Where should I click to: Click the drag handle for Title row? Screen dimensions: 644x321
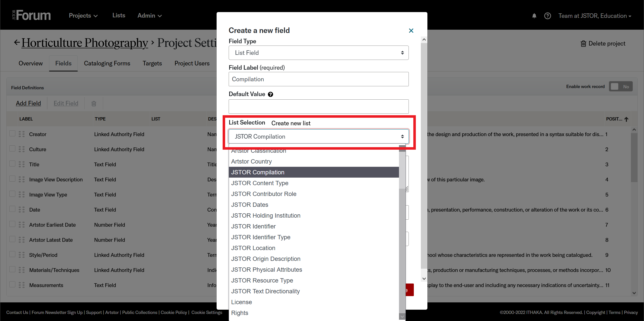(22, 164)
